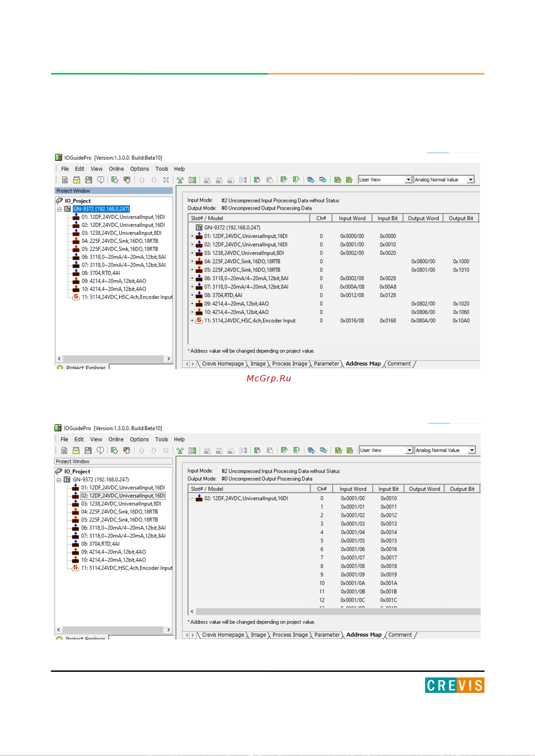Select 11: 5114 Encoder Input in lower project tree
This screenshot has width=535, height=756.
coord(127,568)
